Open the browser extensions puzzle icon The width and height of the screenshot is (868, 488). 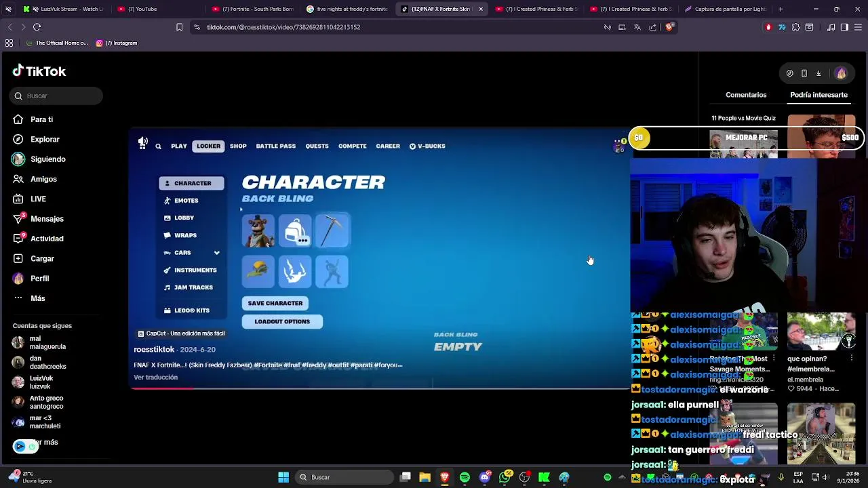pos(795,27)
